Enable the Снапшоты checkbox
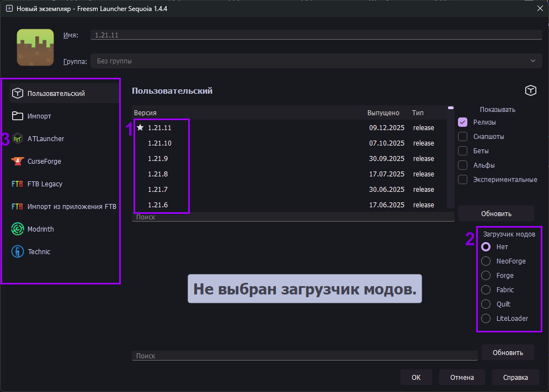549x392 pixels. point(462,136)
